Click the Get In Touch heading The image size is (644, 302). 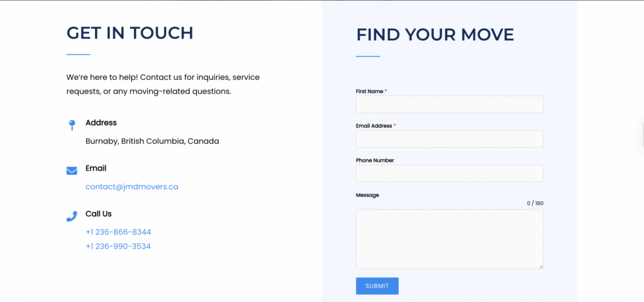tap(130, 33)
